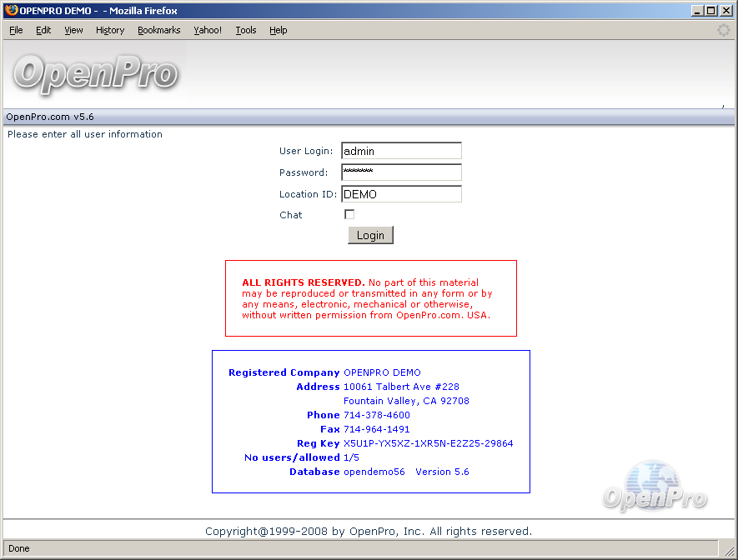Focus the User Login field
738x560 pixels.
tap(401, 151)
